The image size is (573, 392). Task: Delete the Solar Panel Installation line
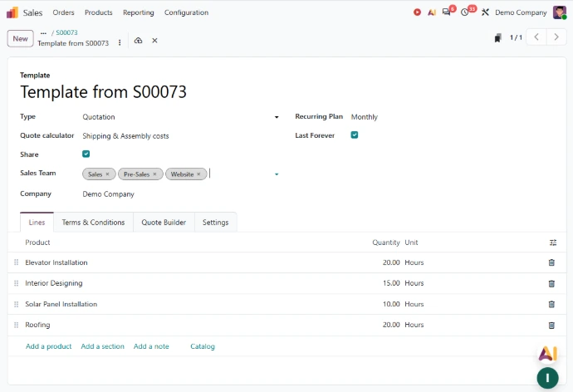551,304
